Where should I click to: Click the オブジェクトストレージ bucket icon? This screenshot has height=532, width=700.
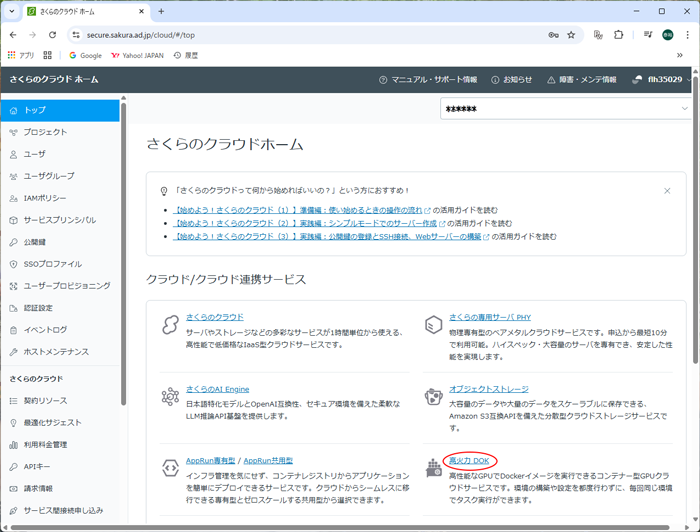[x=433, y=396]
